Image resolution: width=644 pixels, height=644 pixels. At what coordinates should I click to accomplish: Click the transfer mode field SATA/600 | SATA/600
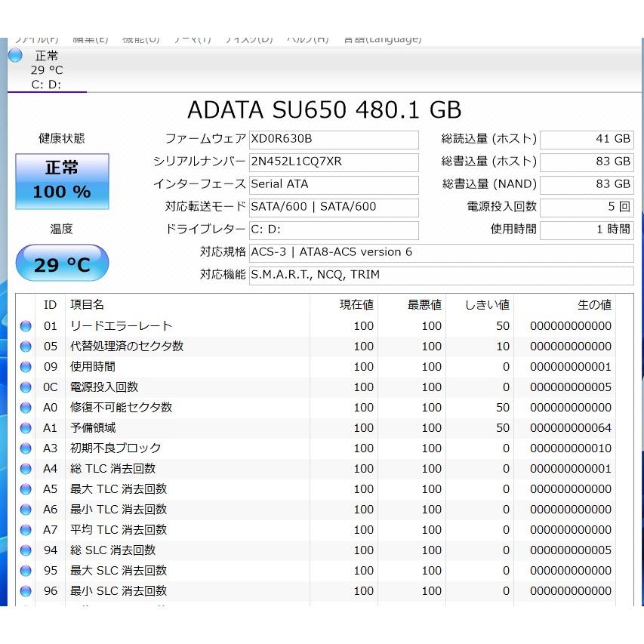click(x=334, y=207)
